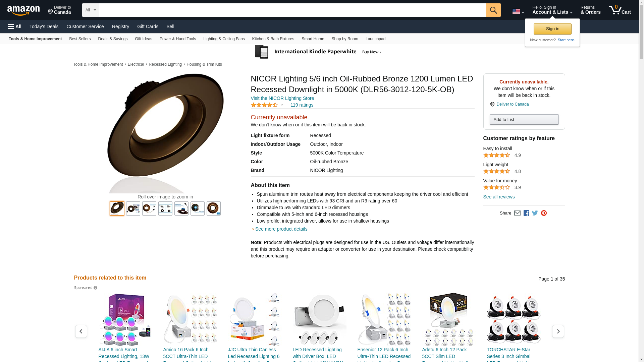Viewport: 644px width, 362px height.
Task: Expand star rating breakdown chevron
Action: [282, 105]
